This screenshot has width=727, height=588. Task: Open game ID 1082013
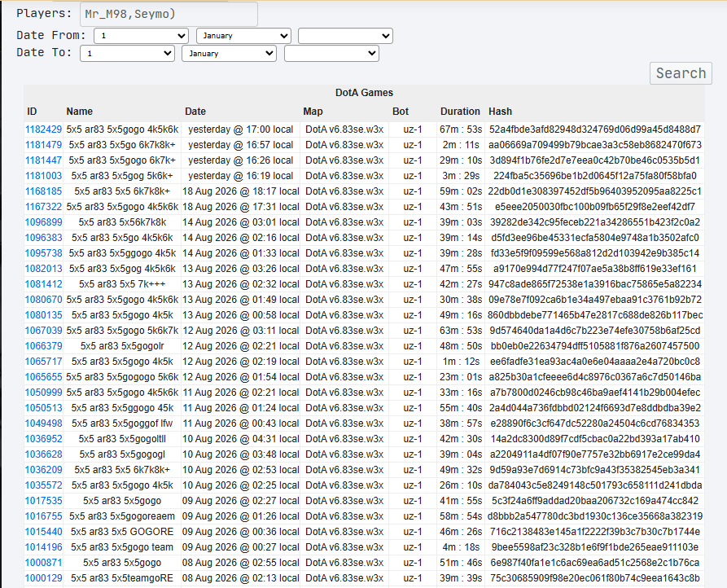(44, 269)
